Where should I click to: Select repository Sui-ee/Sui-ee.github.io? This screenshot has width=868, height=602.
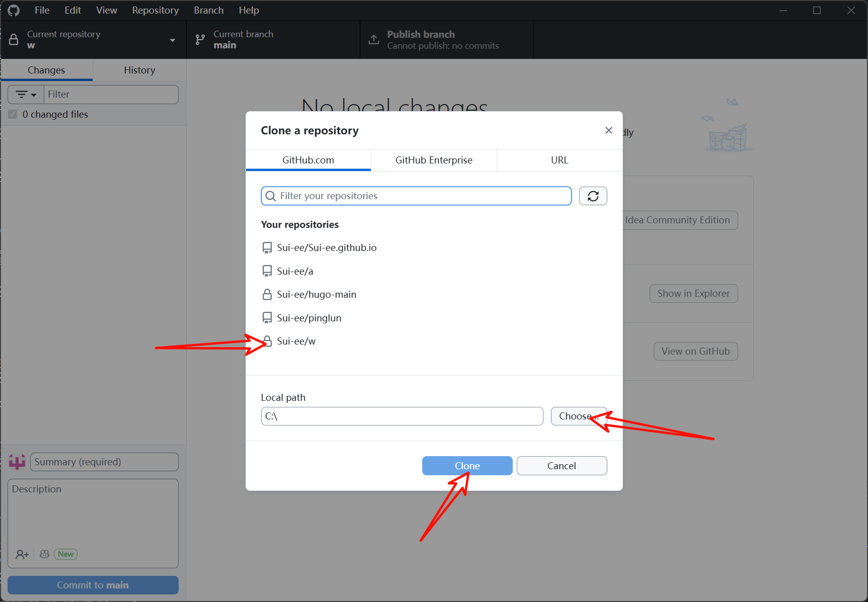point(434,247)
